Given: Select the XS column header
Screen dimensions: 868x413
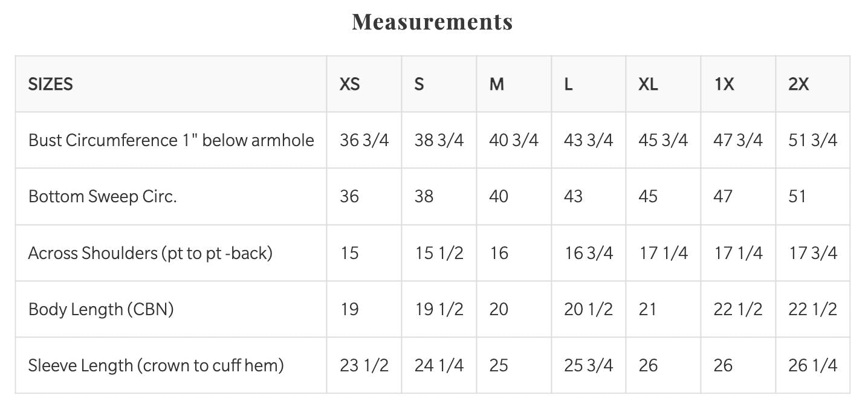Looking at the screenshot, I should point(350,84).
